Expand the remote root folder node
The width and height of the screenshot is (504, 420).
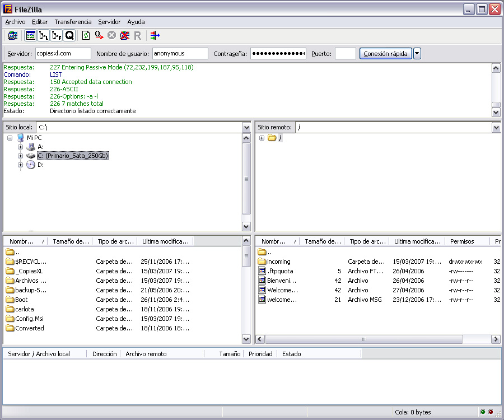pos(262,138)
